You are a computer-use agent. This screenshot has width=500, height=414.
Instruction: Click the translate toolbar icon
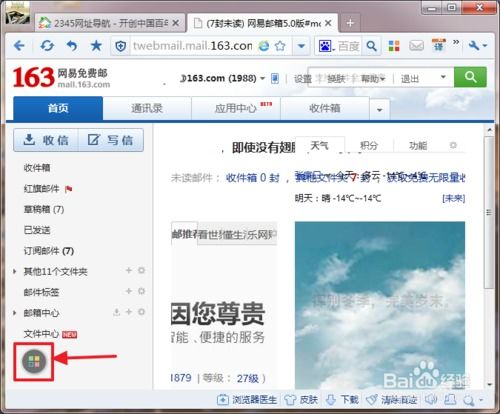tap(439, 45)
